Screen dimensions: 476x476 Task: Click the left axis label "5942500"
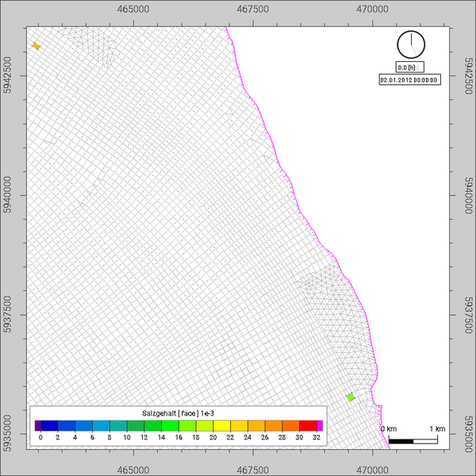click(x=7, y=75)
